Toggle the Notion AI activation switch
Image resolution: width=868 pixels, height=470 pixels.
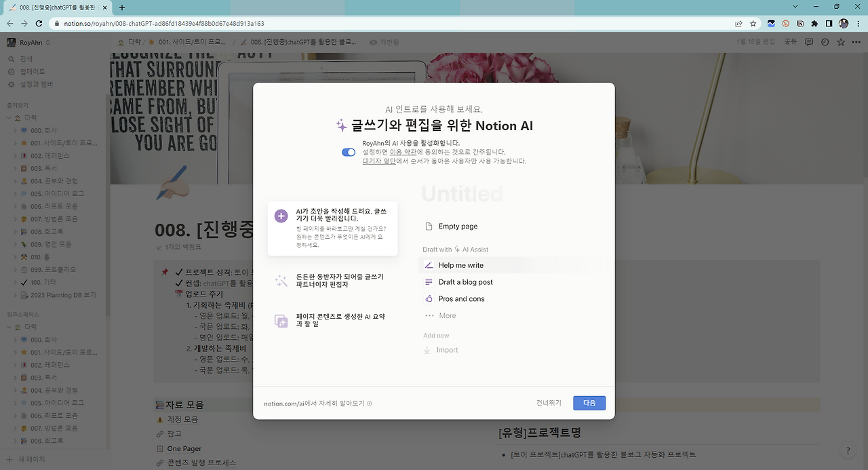(x=349, y=152)
